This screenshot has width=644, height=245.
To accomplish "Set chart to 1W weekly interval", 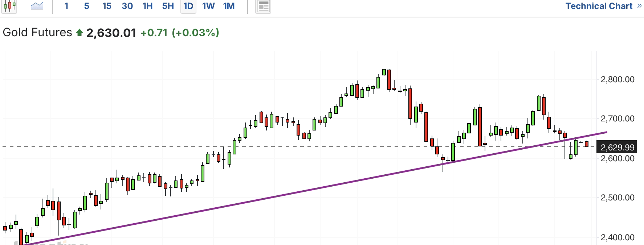I will point(208,6).
